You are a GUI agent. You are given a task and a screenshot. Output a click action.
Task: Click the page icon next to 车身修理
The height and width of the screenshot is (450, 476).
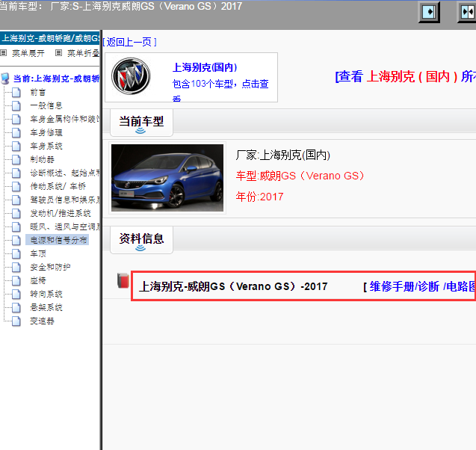[x=16, y=133]
